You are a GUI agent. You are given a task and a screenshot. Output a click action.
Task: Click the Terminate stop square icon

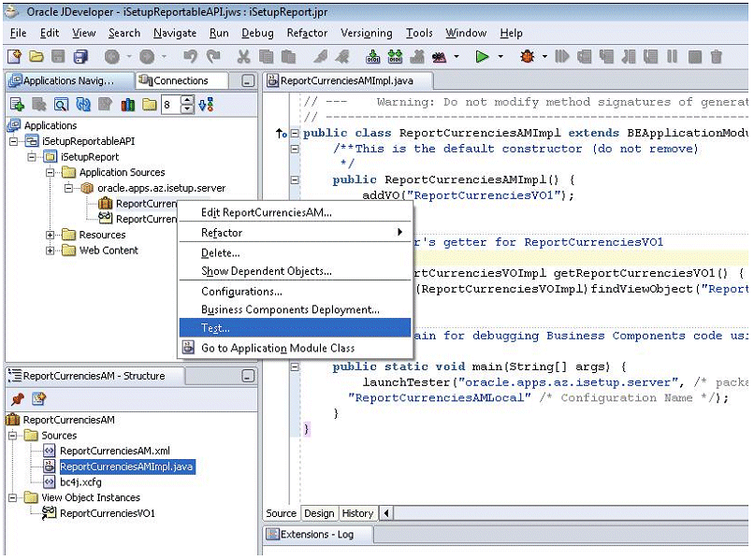point(695,57)
